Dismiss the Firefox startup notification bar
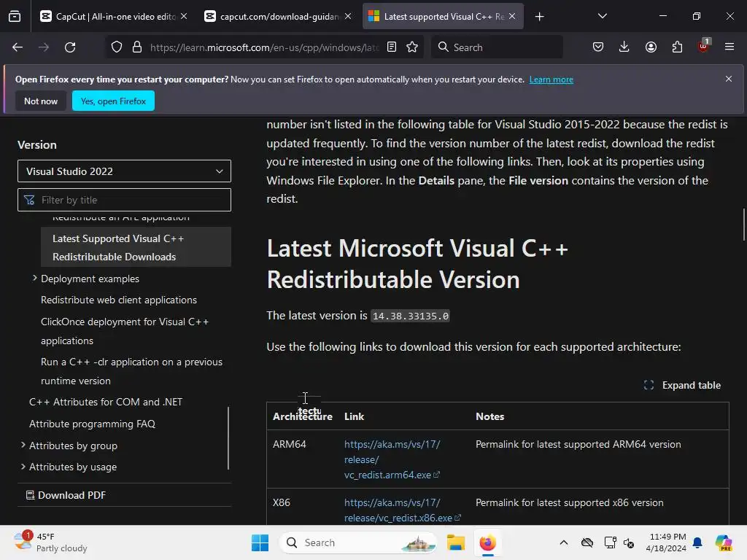Image resolution: width=747 pixels, height=560 pixels. [729, 79]
